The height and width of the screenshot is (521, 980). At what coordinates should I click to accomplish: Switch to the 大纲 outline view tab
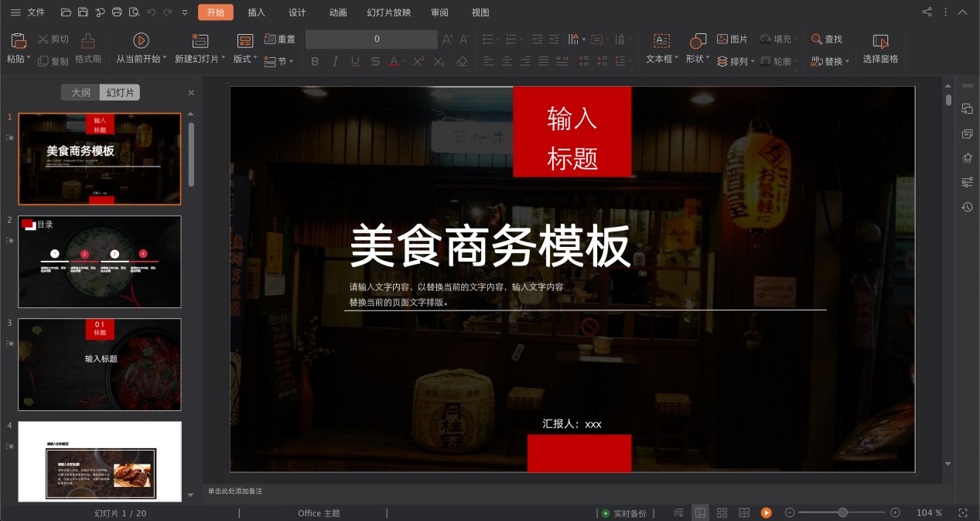[x=80, y=92]
